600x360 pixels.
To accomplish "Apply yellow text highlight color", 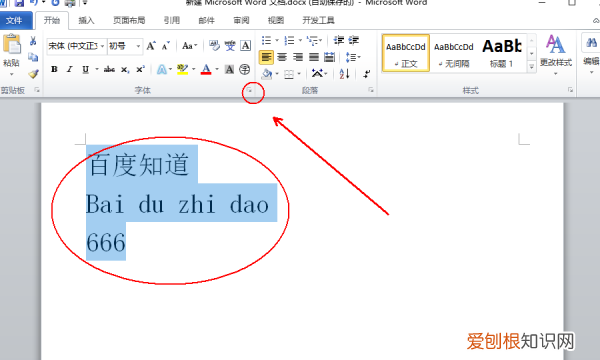I will pos(183,69).
